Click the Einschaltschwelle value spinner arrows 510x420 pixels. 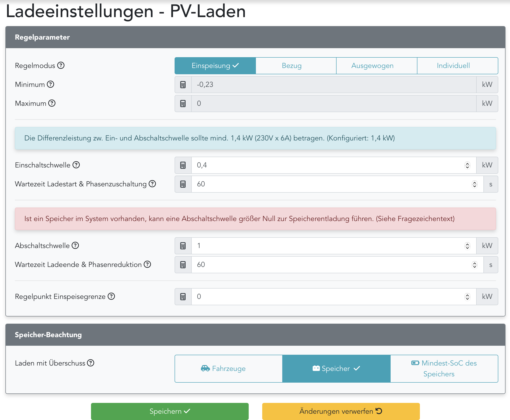(x=467, y=165)
